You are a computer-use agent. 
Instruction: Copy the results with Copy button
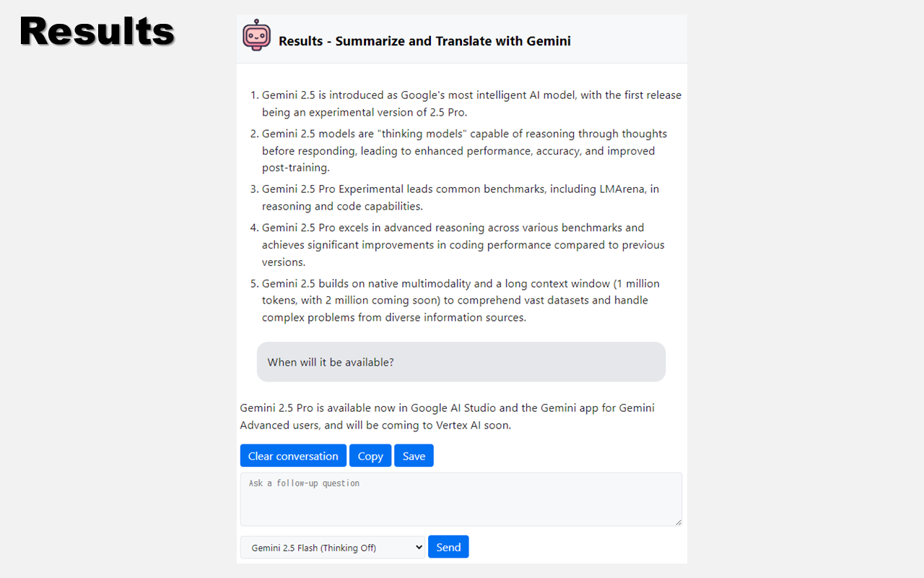pos(370,456)
